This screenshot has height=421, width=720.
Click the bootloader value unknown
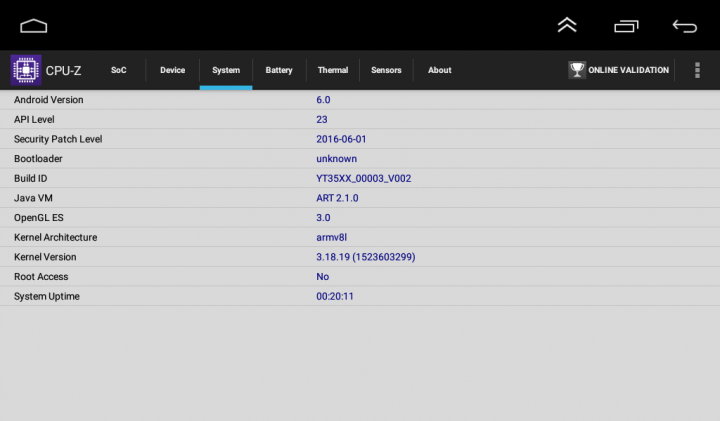[337, 159]
